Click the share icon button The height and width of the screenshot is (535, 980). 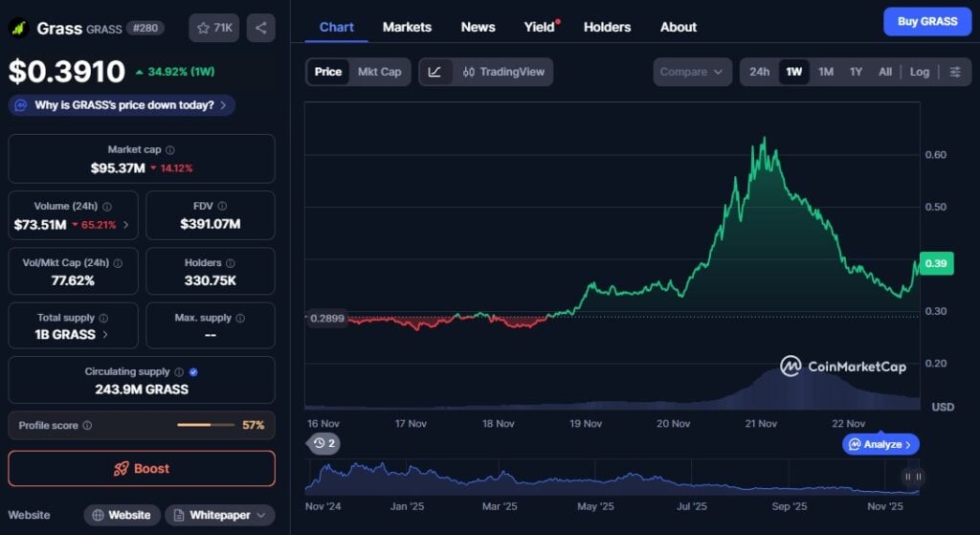click(261, 28)
